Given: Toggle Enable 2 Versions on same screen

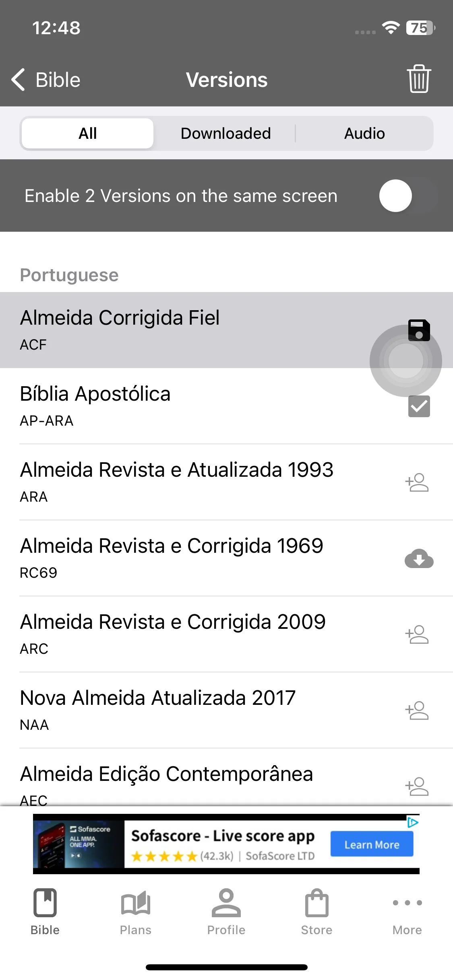Looking at the screenshot, I should 408,196.
